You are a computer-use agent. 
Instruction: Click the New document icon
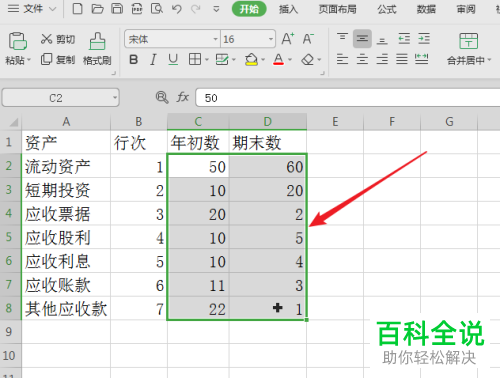(77, 9)
